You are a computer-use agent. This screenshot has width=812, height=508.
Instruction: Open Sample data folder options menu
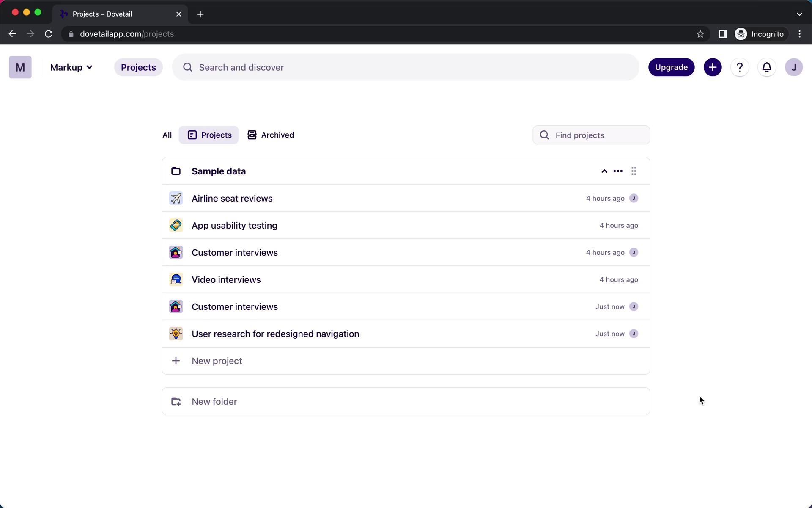(617, 171)
